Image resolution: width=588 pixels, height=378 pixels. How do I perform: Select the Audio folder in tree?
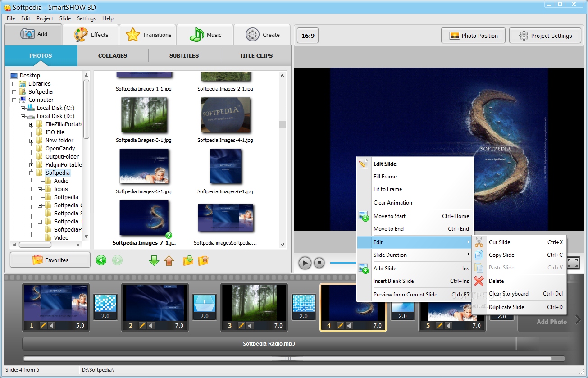pyautogui.click(x=61, y=181)
